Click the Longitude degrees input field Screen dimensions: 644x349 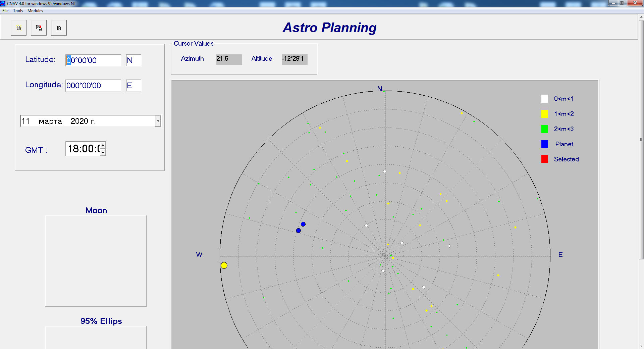click(x=93, y=86)
